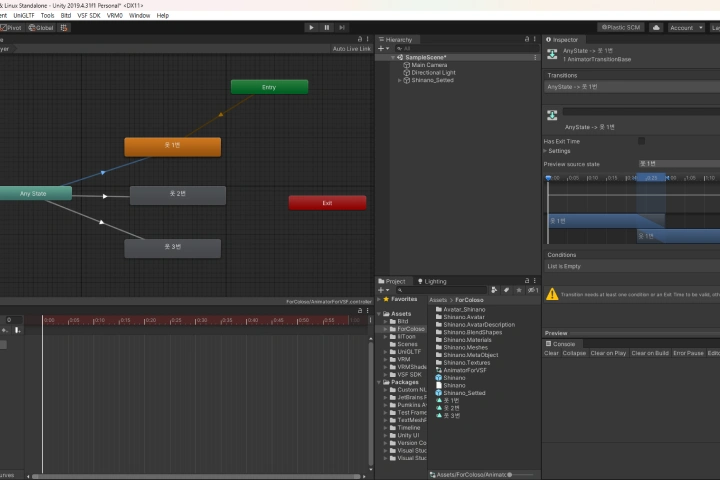The image size is (720, 480).
Task: Open the Account dropdown
Action: [686, 28]
